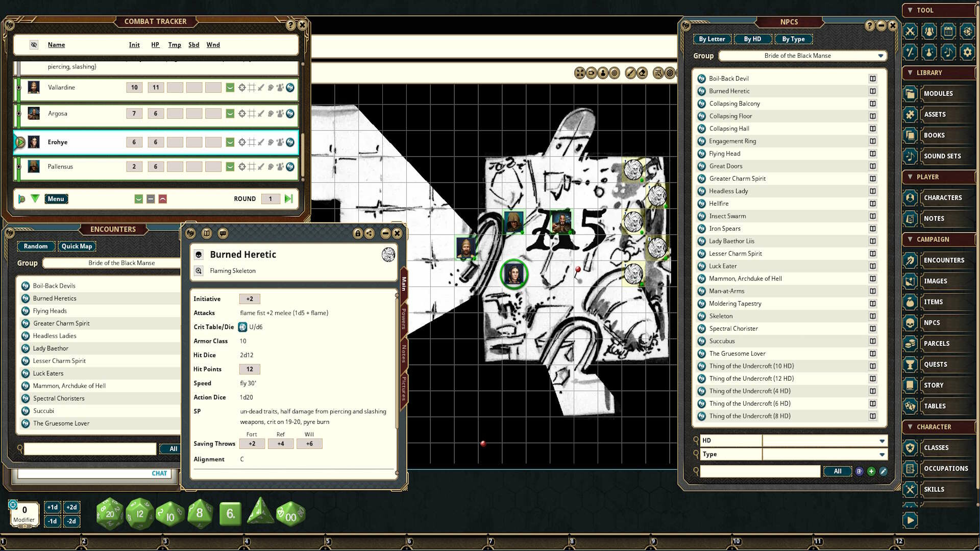Lock the Burned Heretic window with the padlock toggle
The width and height of the screenshot is (980, 551).
pos(358,233)
